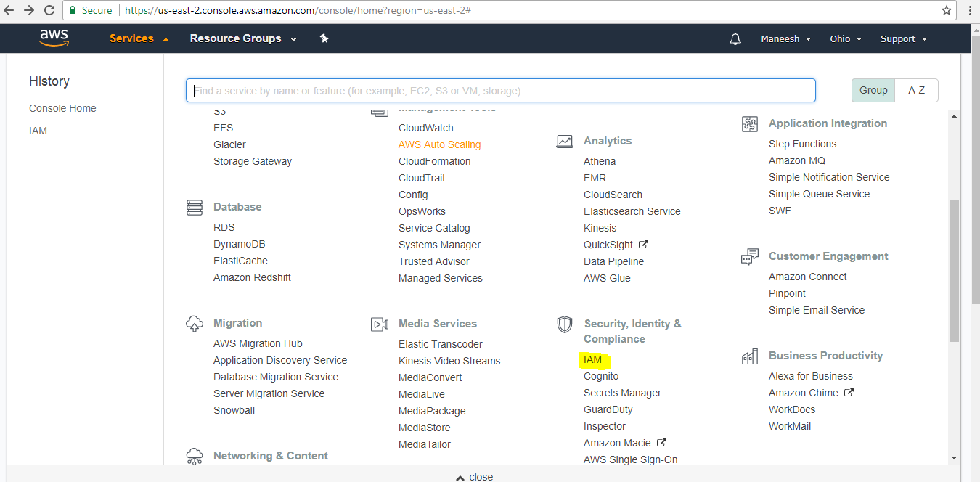The height and width of the screenshot is (482, 980).
Task: Focus the find a service search box
Action: click(x=501, y=91)
